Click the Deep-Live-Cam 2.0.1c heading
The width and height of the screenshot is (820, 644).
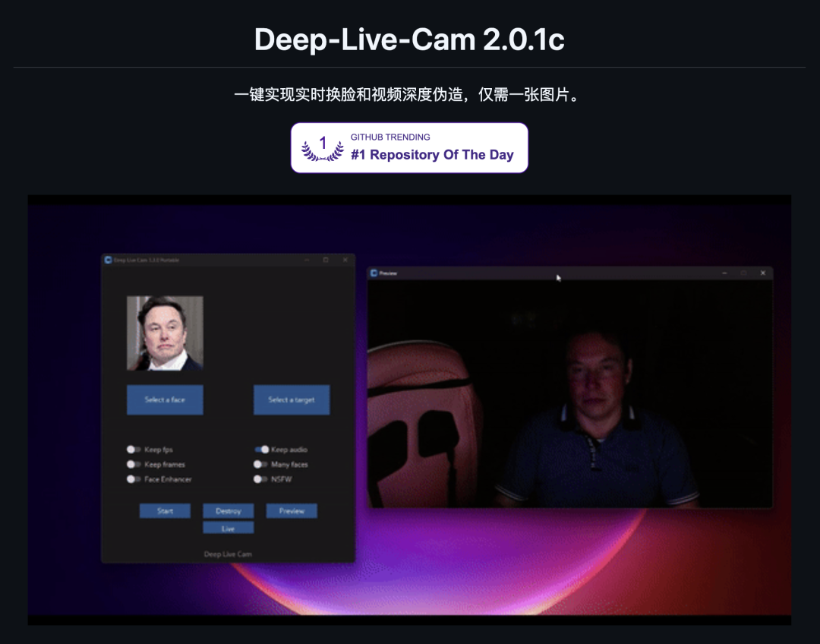[409, 39]
